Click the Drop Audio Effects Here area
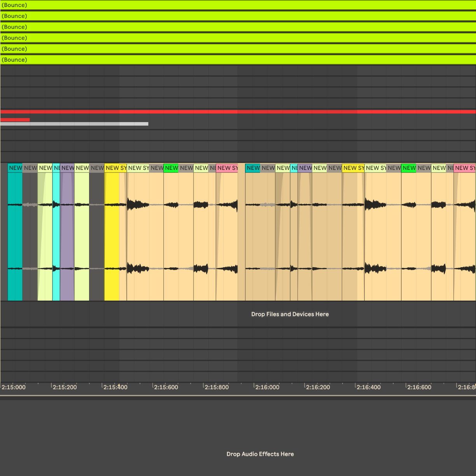Screen dimensions: 476x476 point(260,454)
